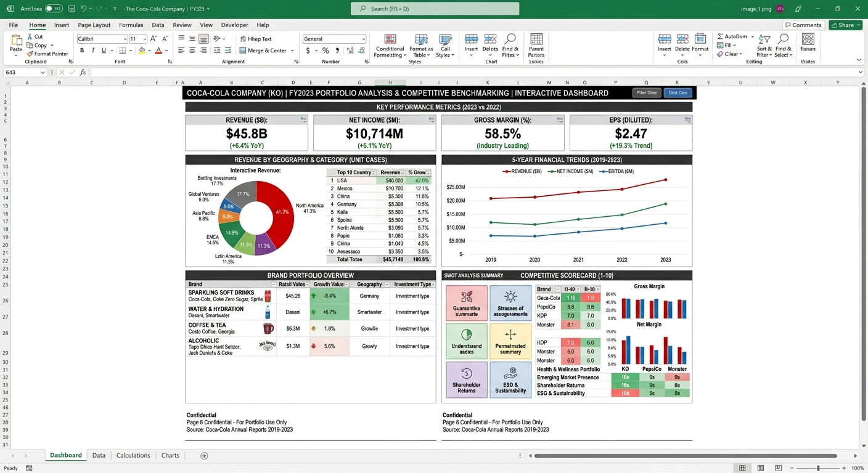The height and width of the screenshot is (473, 868).
Task: Open the Growth Value column filter dropdown
Action: (346, 285)
